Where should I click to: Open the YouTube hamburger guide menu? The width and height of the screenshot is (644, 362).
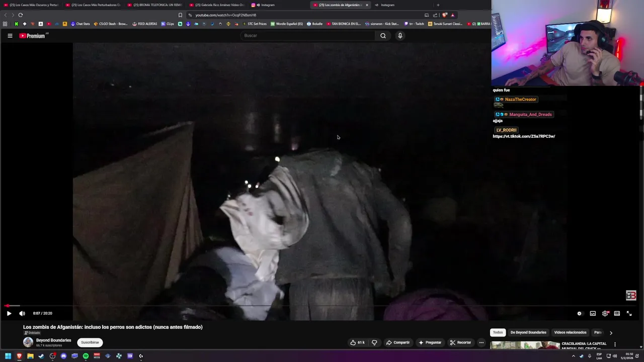10,36
